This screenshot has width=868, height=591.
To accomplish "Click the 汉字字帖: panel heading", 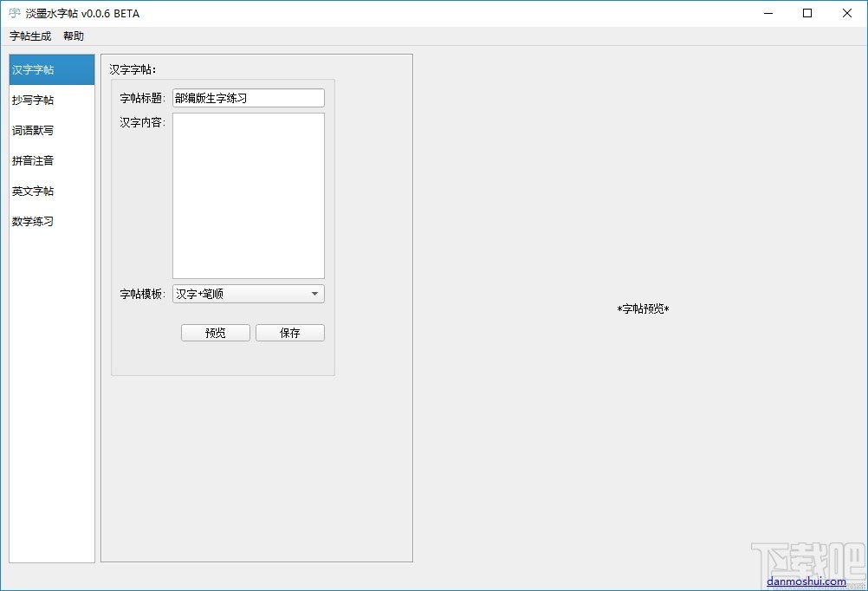I will (x=133, y=70).
